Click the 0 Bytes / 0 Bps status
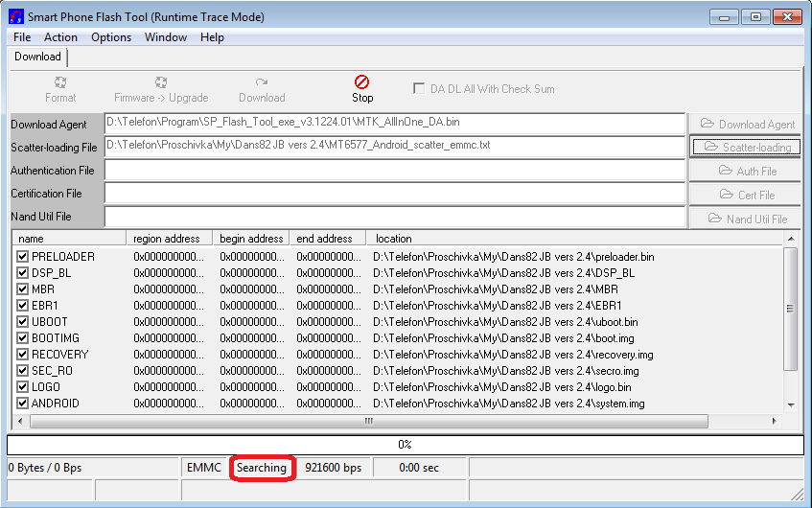 93,468
